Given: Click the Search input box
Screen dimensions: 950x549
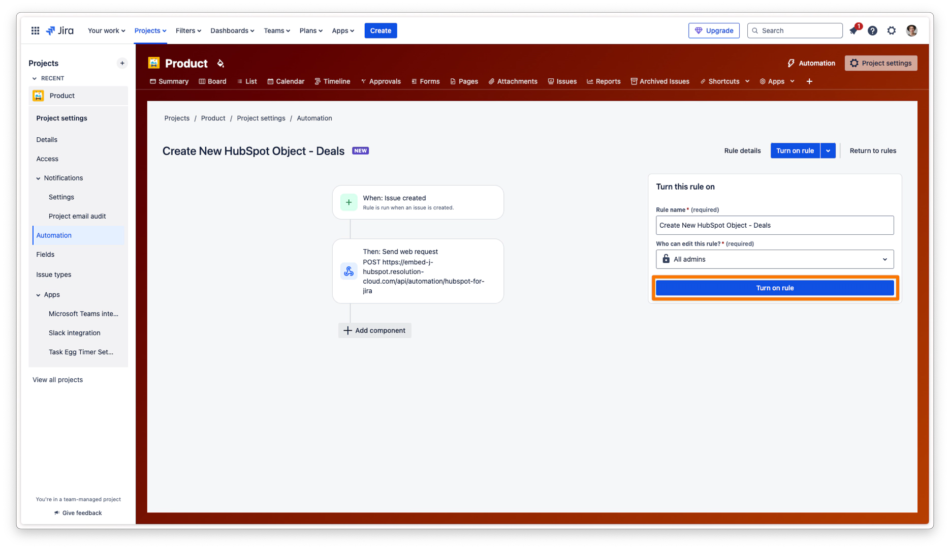Looking at the screenshot, I should [795, 30].
